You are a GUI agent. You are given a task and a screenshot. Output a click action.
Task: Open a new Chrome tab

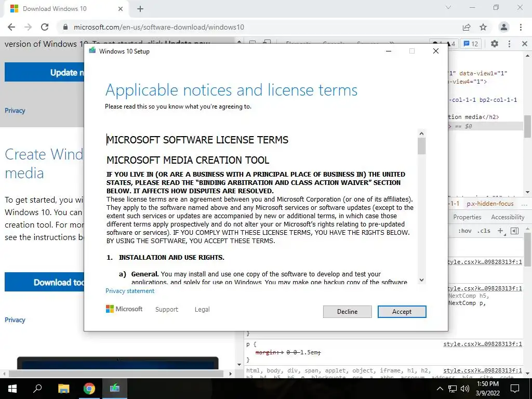click(x=140, y=9)
